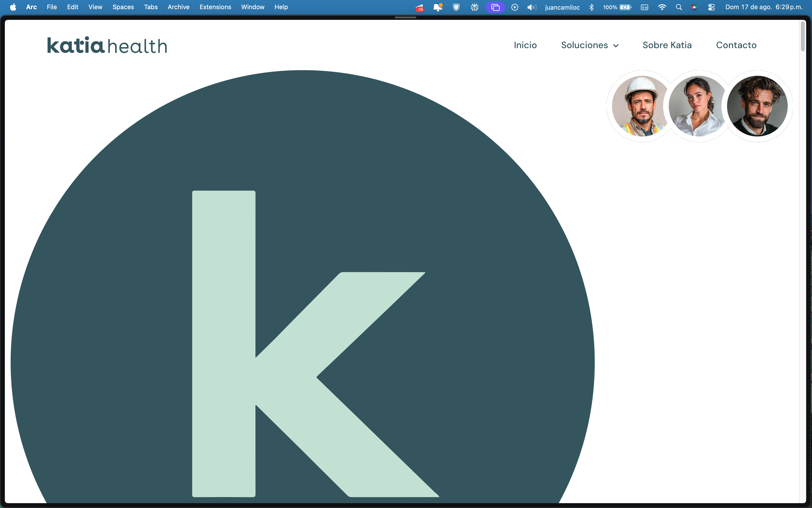Open the Arc application menu

(32, 7)
